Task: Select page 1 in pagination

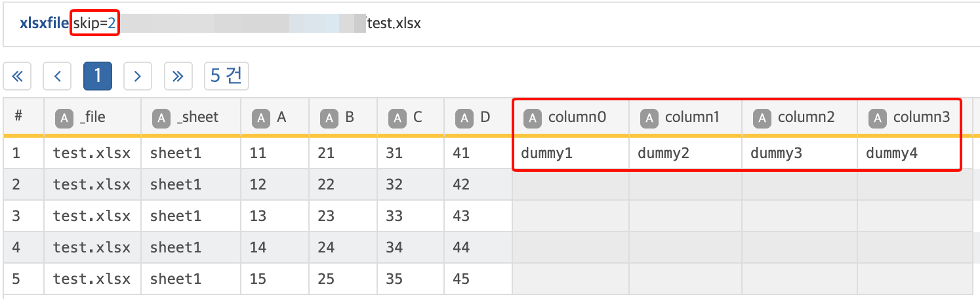Action: 97,76
